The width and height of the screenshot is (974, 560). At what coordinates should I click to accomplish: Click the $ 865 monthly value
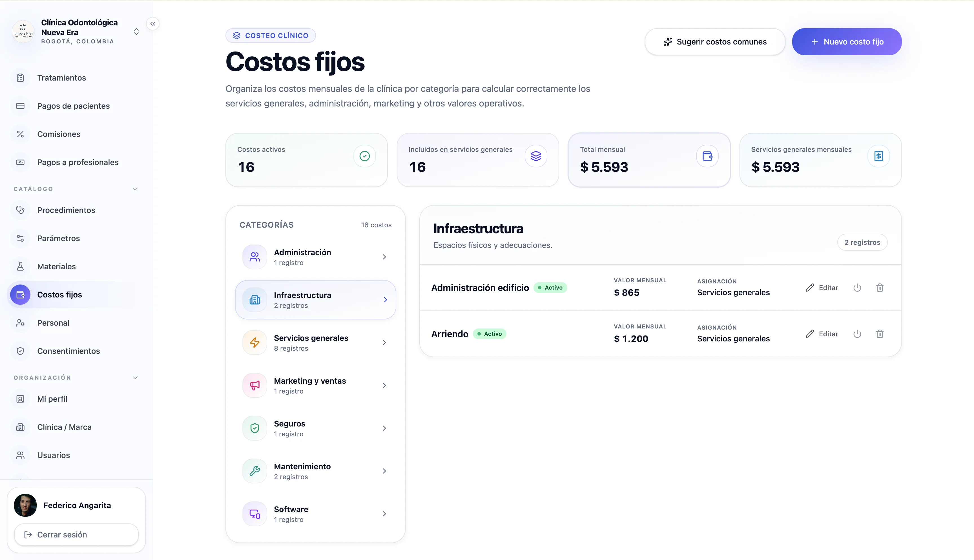click(x=627, y=292)
